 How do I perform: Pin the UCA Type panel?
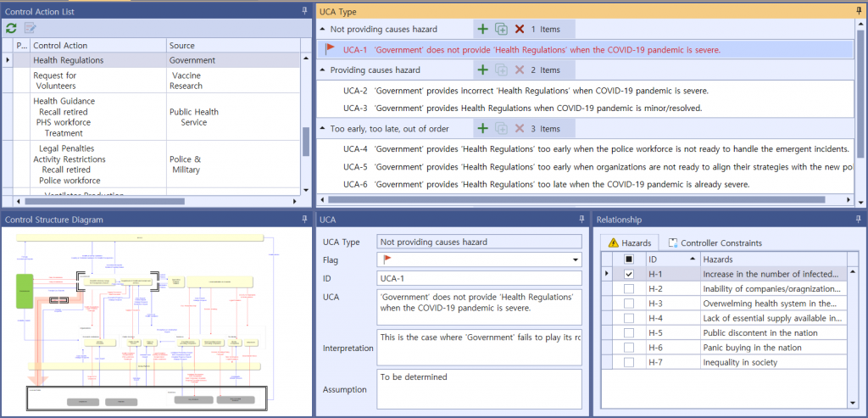point(860,11)
